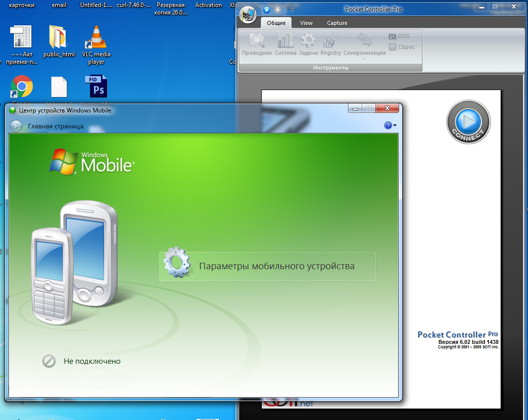Screen dimensions: 528x420
Task: Switch to the Capture ribbon tab
Action: click(x=337, y=23)
